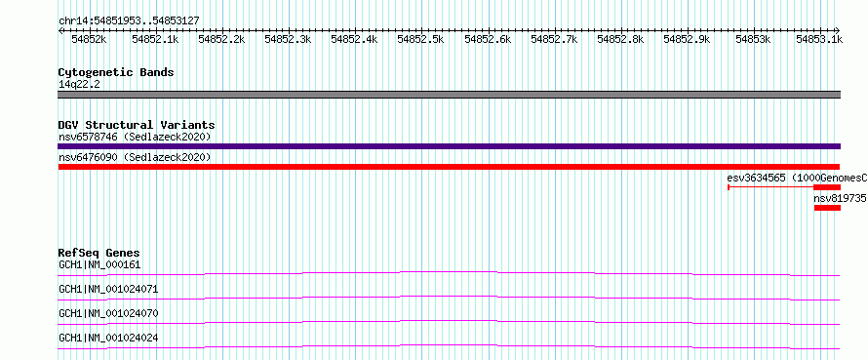The width and height of the screenshot is (868, 360).
Task: Click the DGV Structural Variants track title
Action: click(137, 125)
